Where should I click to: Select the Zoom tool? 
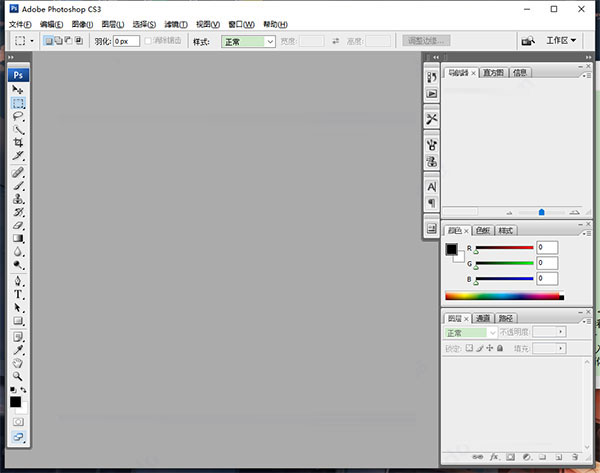18,376
